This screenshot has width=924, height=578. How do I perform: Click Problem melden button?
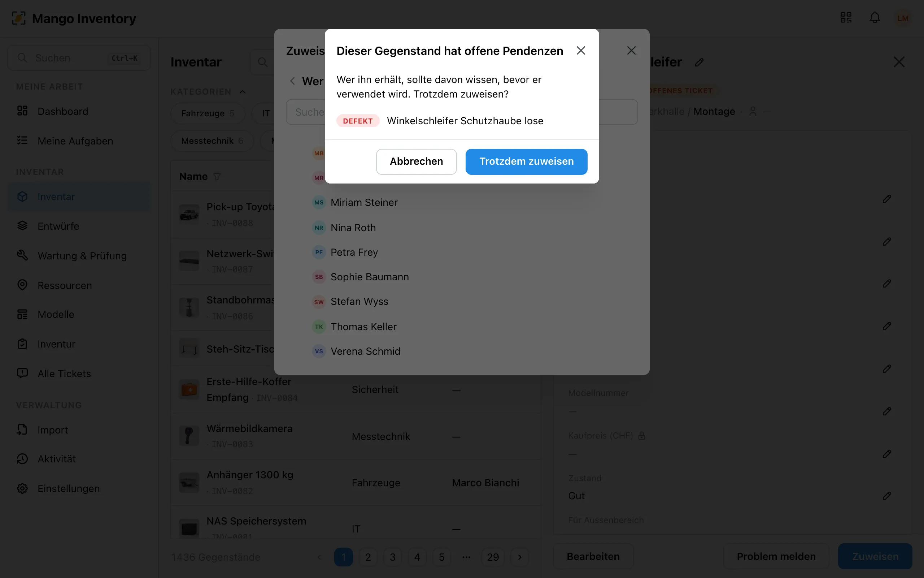[x=776, y=556]
